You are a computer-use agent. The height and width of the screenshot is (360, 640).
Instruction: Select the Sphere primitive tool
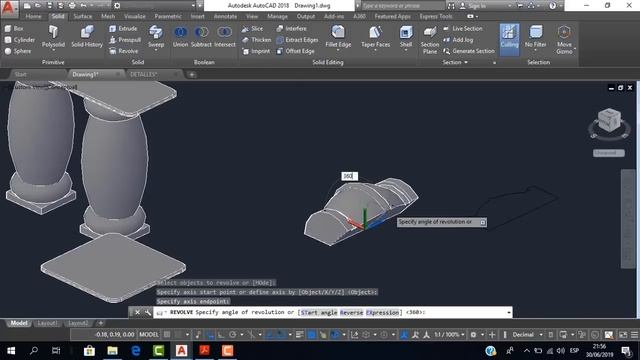(18, 51)
